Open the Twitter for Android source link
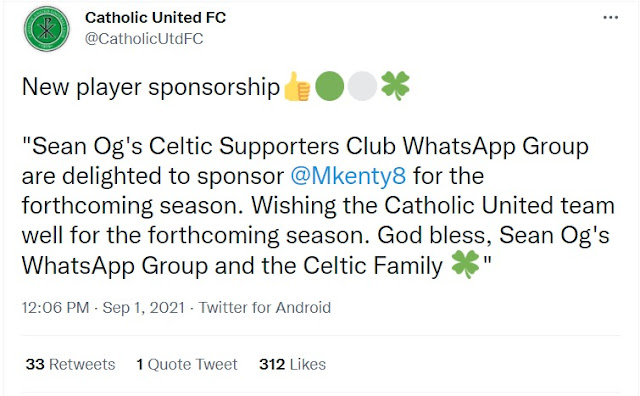Image resolution: width=640 pixels, height=396 pixels. tap(265, 307)
